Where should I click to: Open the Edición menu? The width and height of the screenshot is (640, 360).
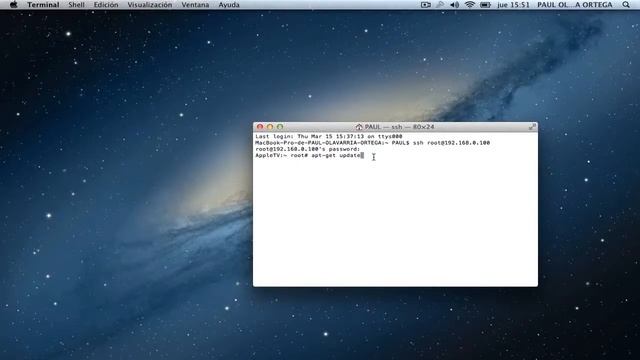click(x=106, y=5)
